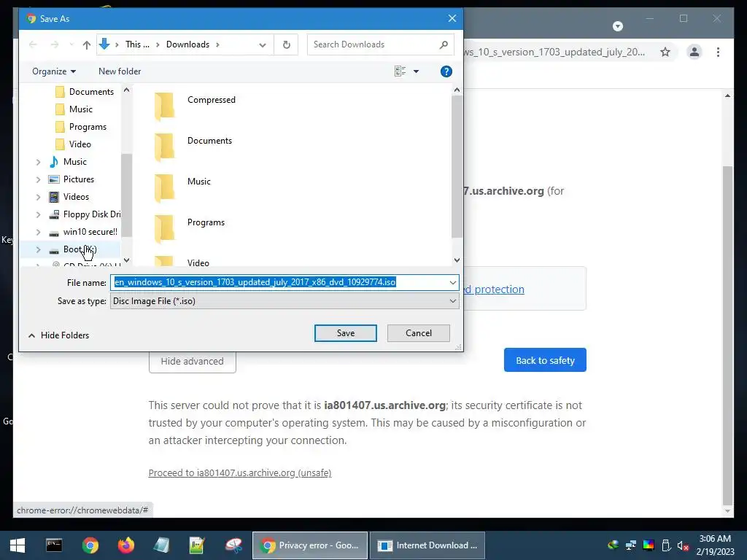Click the navigation tree scrollbar thumb
The height and width of the screenshot is (560, 747).
[126, 195]
